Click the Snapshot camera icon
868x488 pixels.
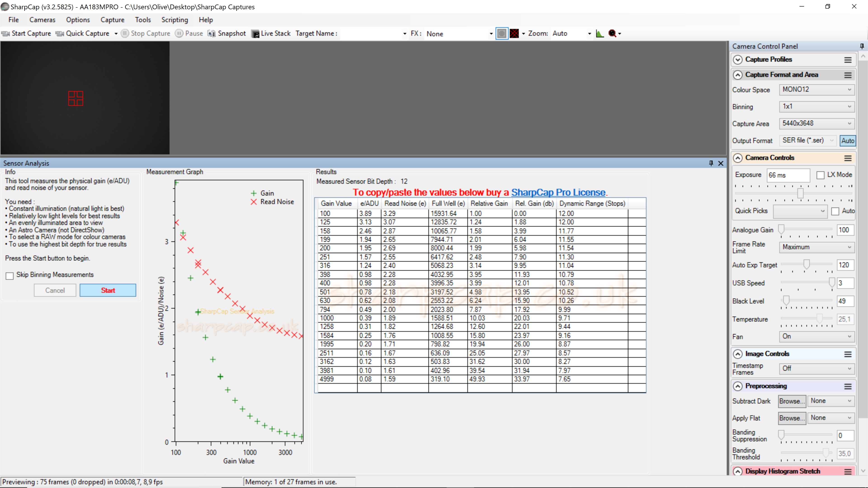coord(211,33)
